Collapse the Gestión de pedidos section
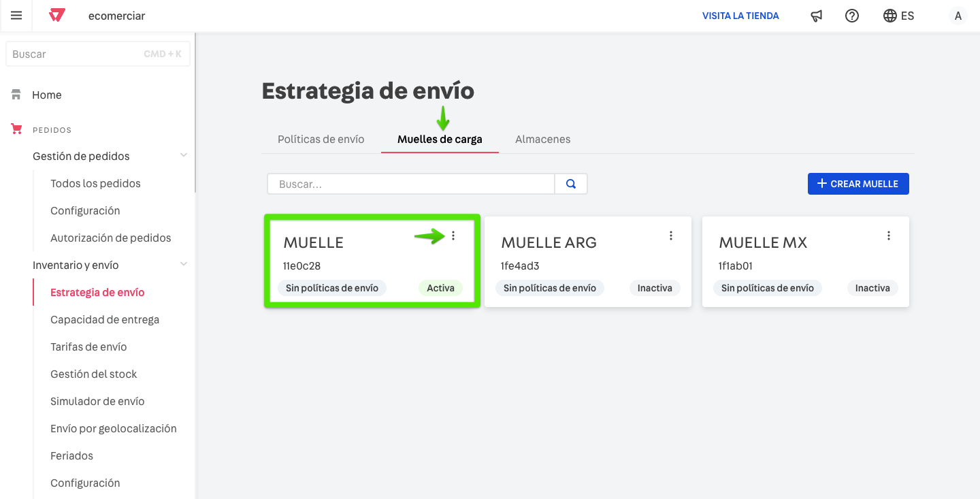The width and height of the screenshot is (980, 499). (x=183, y=156)
